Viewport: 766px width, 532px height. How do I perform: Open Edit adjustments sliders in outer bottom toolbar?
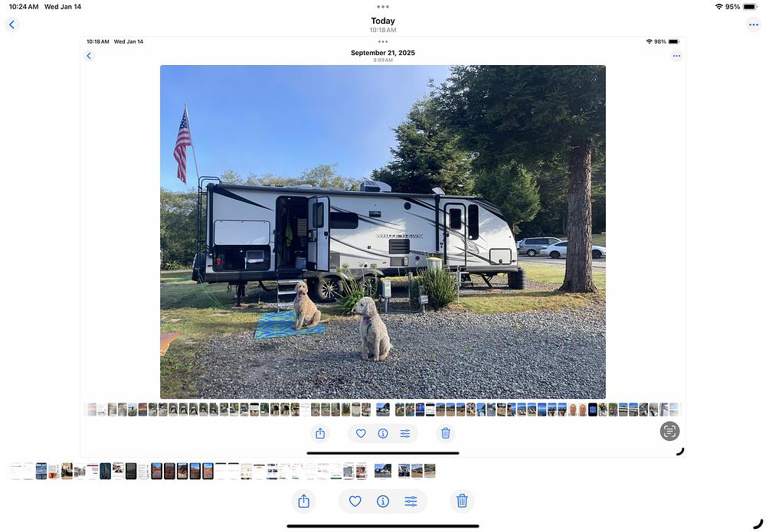point(411,501)
